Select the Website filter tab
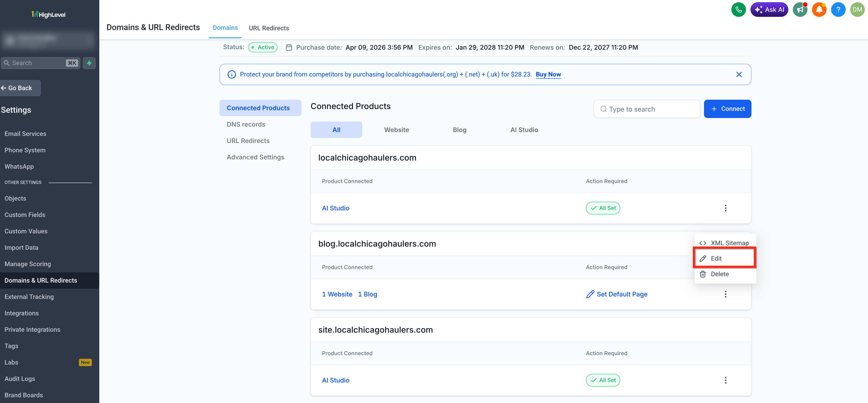 [x=396, y=130]
